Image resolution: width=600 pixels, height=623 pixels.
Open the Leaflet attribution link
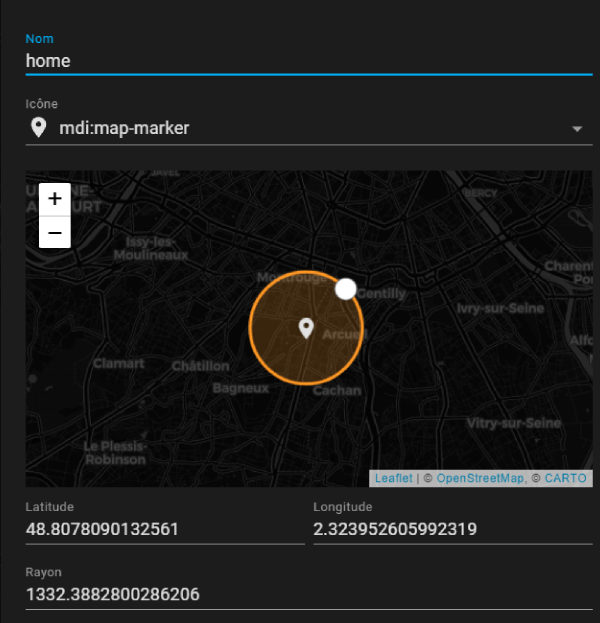(393, 479)
